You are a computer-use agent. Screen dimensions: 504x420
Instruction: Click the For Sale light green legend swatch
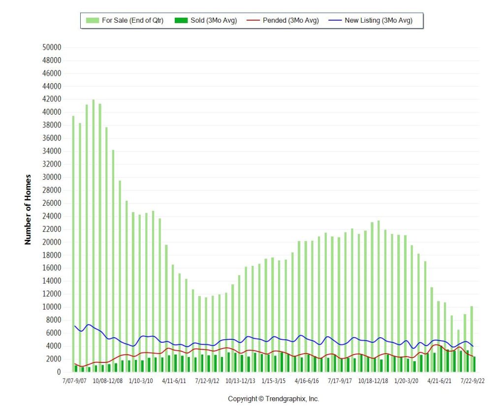coord(92,21)
